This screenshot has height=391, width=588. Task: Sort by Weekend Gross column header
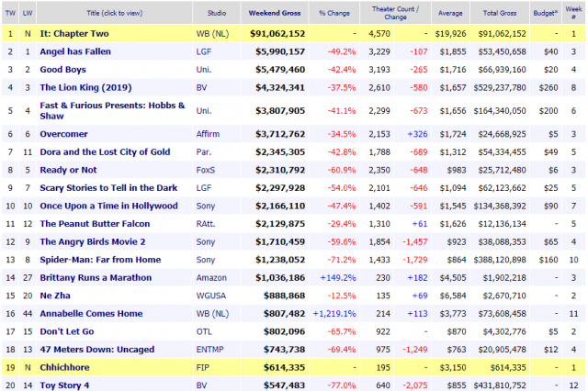(x=275, y=13)
